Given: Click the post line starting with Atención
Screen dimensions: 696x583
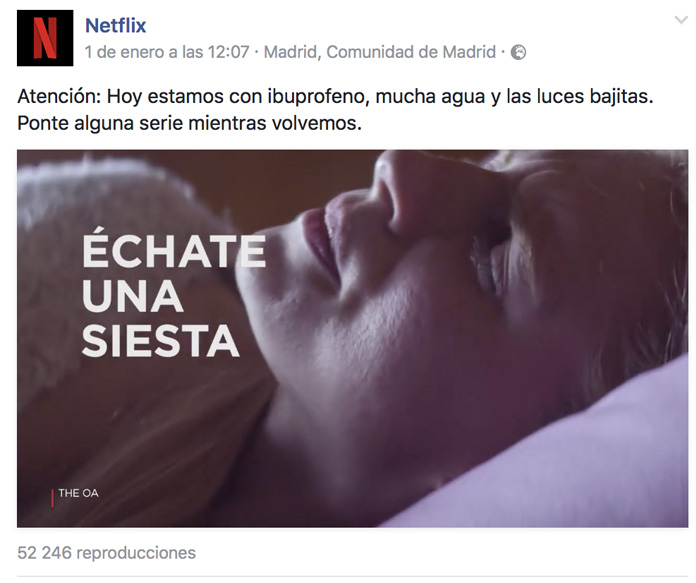Looking at the screenshot, I should click(335, 96).
